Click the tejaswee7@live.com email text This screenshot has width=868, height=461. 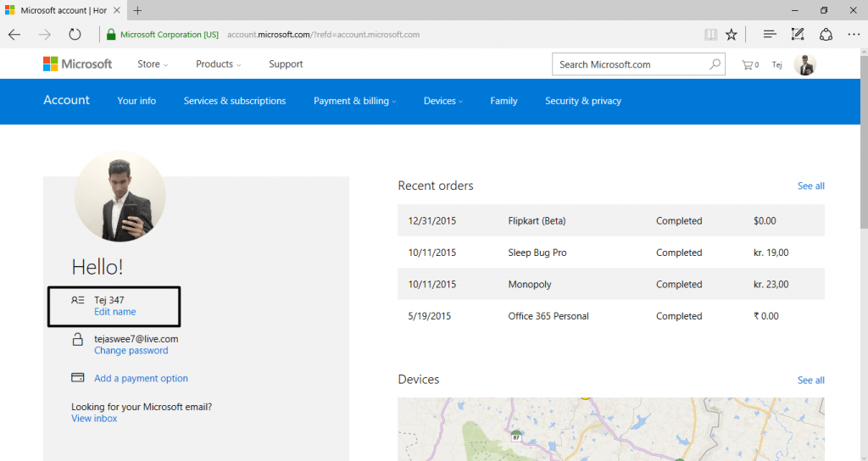click(136, 339)
